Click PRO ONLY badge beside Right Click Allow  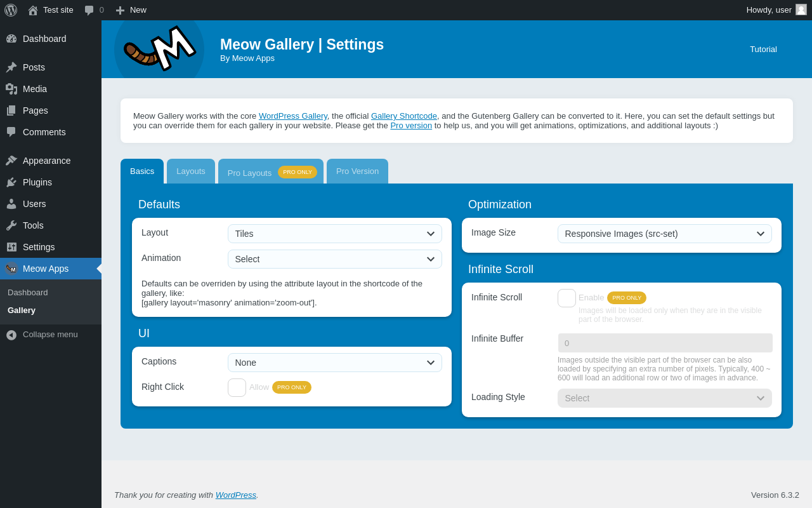coord(292,387)
